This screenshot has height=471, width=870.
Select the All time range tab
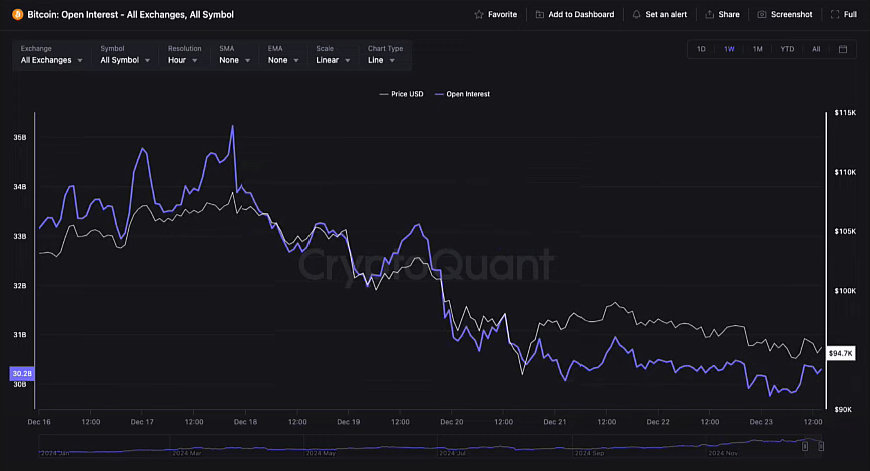pos(816,49)
